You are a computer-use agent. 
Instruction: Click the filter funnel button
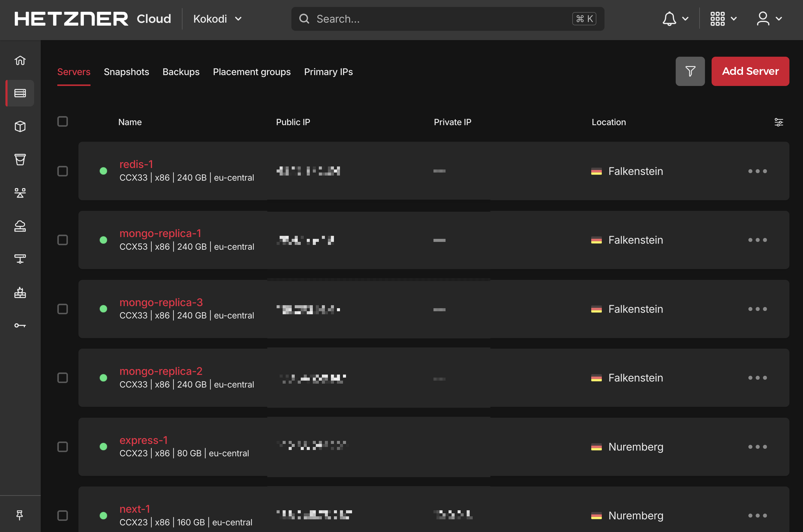tap(690, 71)
